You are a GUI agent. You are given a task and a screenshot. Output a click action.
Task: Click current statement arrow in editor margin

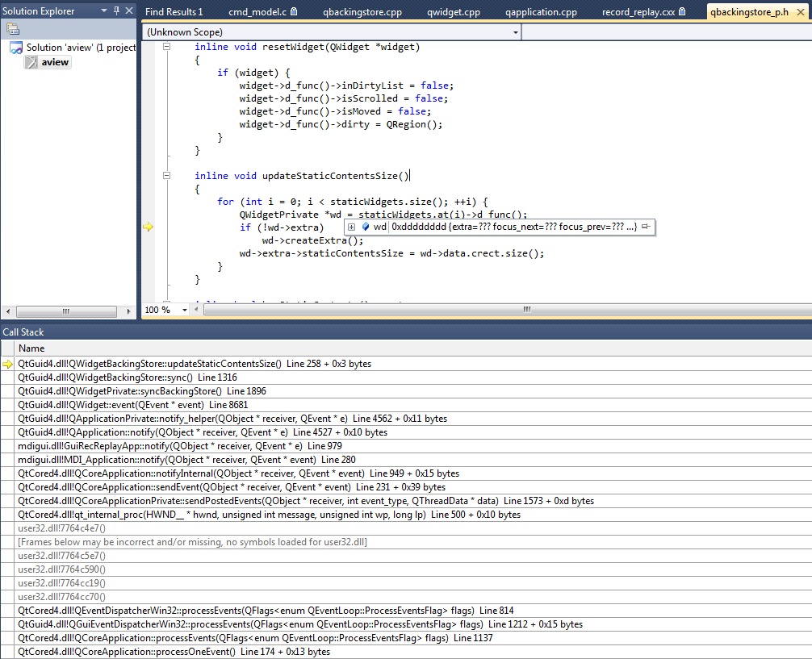pyautogui.click(x=148, y=227)
